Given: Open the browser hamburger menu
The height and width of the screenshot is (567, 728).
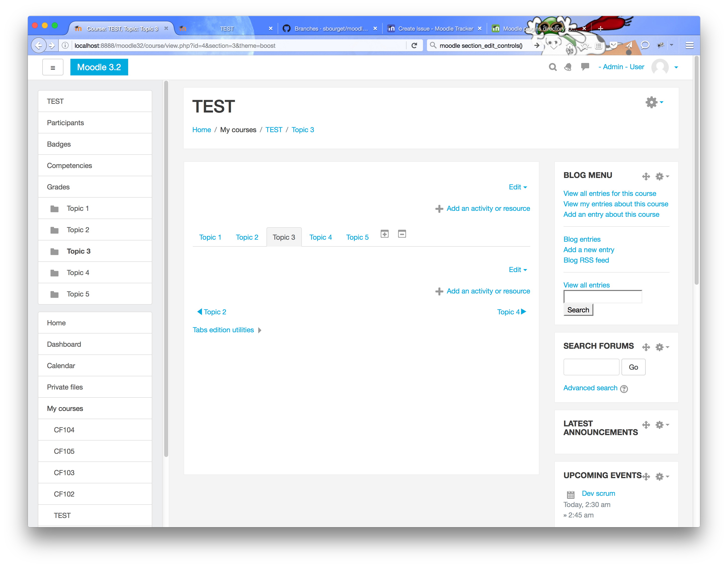Looking at the screenshot, I should click(x=690, y=45).
